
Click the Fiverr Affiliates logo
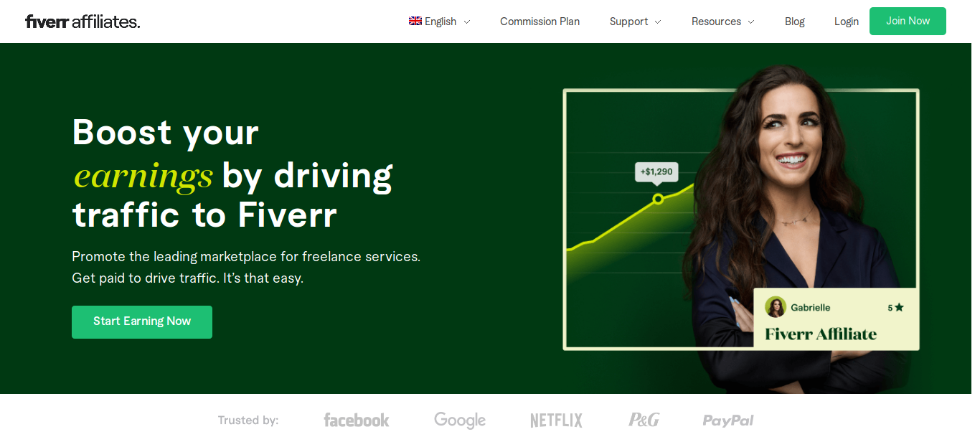click(83, 22)
